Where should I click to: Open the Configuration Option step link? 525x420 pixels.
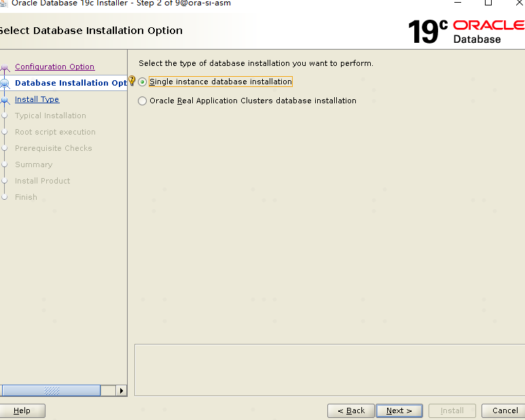coord(54,67)
